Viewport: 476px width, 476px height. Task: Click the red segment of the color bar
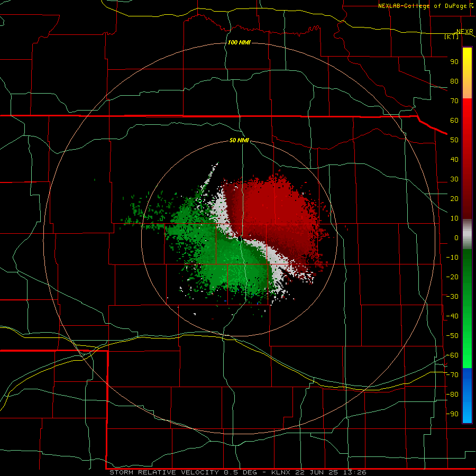(x=467, y=159)
